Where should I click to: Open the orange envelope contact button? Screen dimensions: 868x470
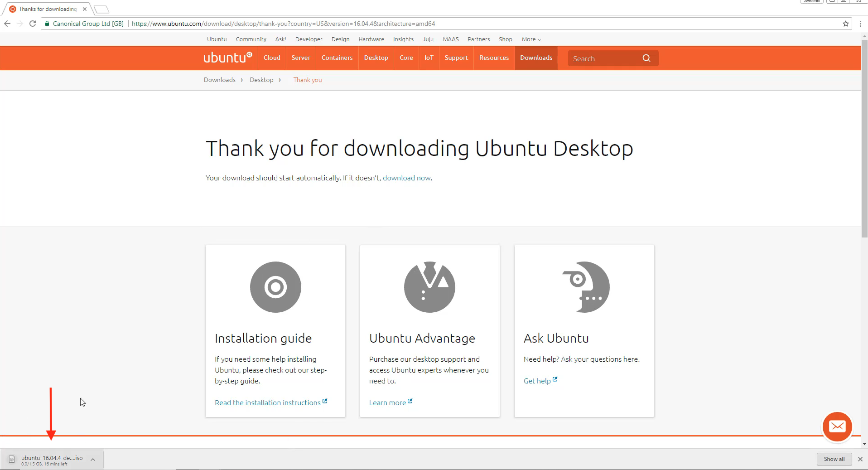pos(837,426)
